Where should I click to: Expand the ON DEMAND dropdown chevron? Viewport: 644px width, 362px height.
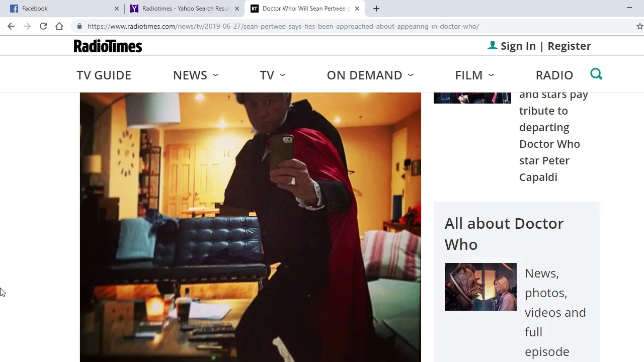pos(411,75)
